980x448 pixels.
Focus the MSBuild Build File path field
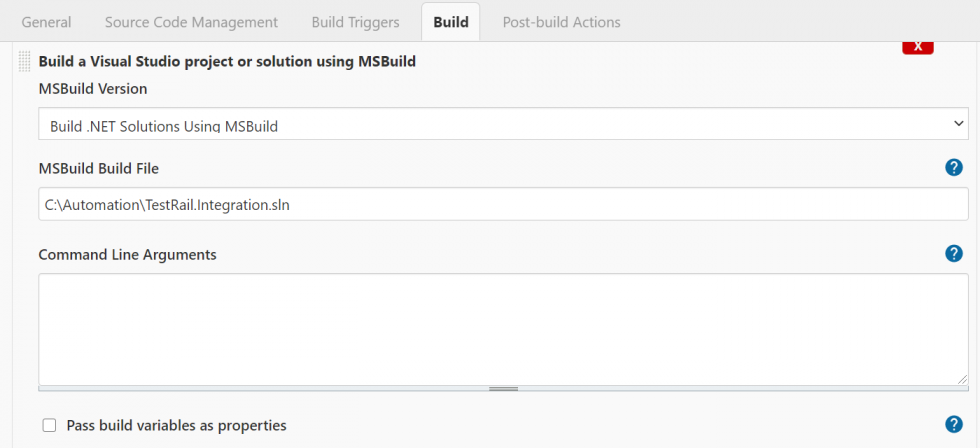point(502,204)
